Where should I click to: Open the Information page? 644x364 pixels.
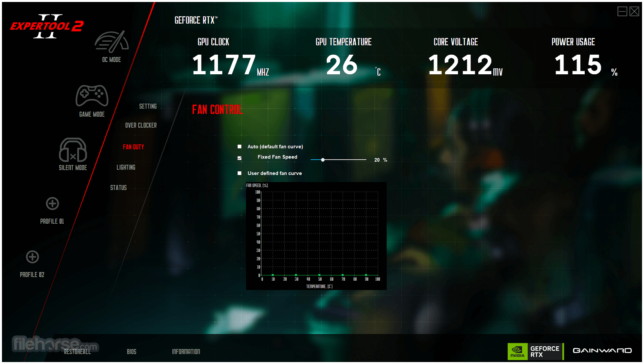pyautogui.click(x=186, y=352)
